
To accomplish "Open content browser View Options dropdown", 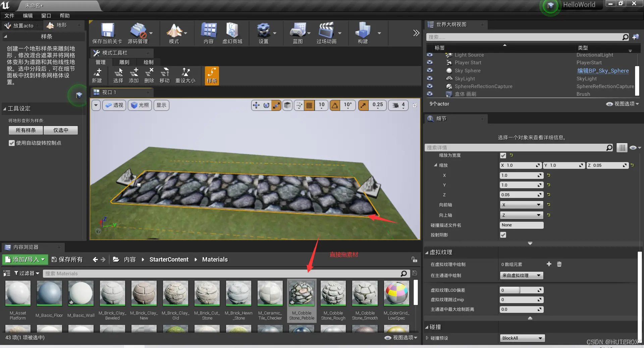I will [401, 338].
